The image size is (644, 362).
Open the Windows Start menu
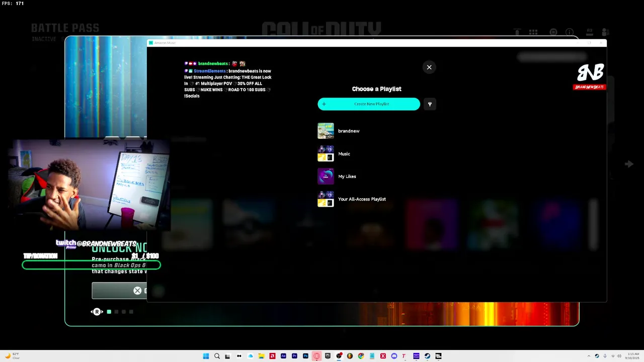pos(206,356)
